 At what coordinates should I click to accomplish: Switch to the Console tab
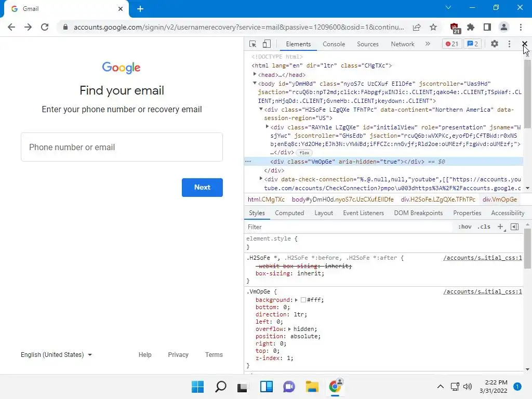334,44
